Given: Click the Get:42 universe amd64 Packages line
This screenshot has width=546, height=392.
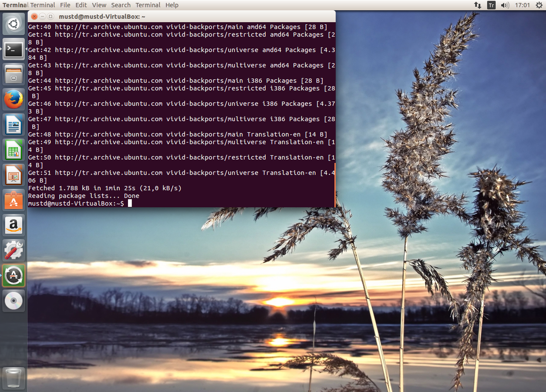Looking at the screenshot, I should [181, 54].
